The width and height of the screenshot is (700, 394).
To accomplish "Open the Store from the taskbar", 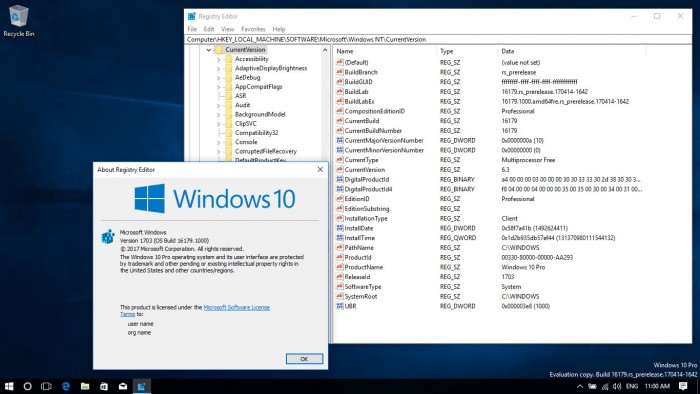I will [x=104, y=386].
